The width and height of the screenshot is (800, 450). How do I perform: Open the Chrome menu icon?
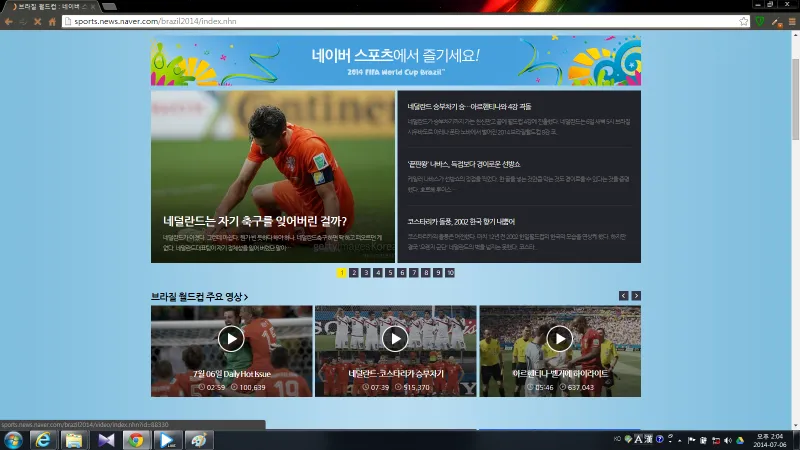click(x=792, y=21)
